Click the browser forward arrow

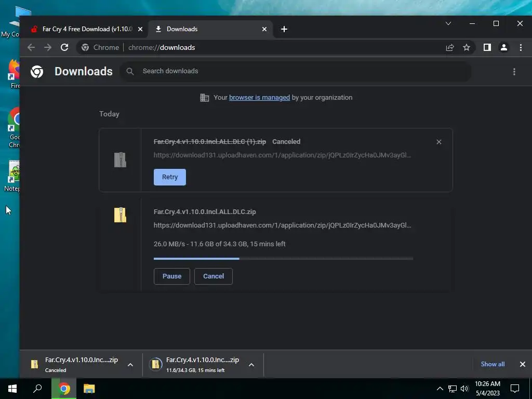pos(48,47)
